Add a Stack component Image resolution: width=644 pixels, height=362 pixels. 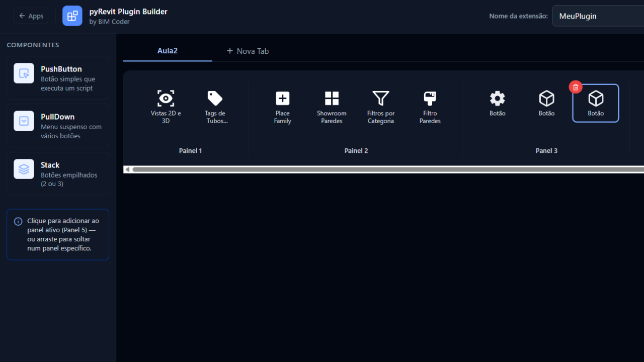58,173
